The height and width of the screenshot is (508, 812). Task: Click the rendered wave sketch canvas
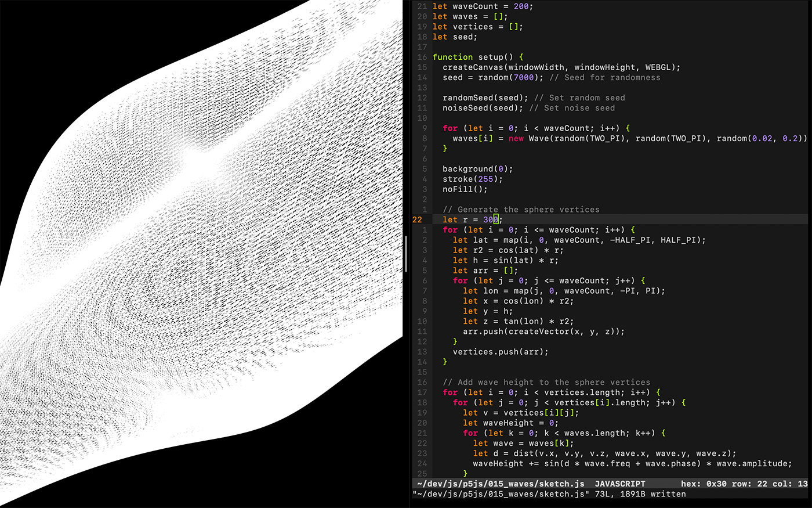(201, 254)
